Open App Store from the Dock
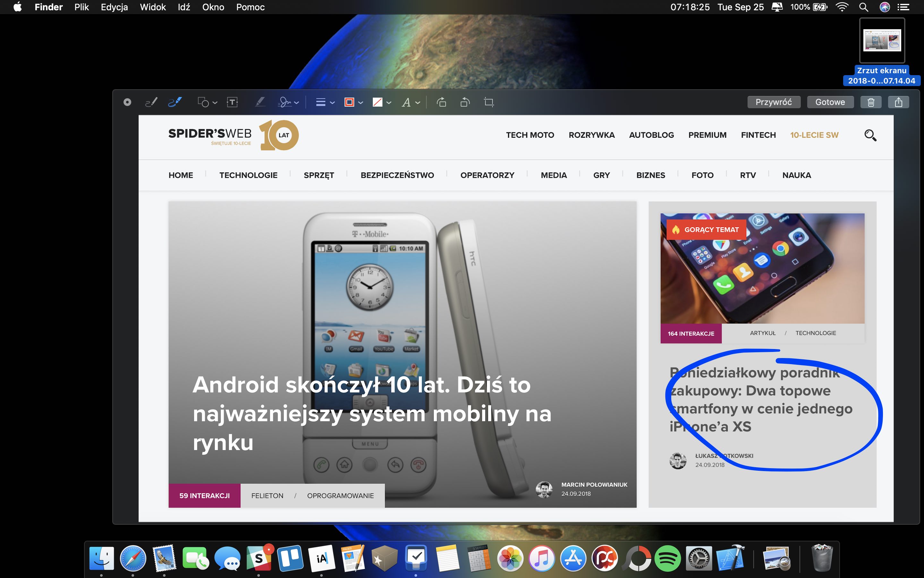 (573, 558)
